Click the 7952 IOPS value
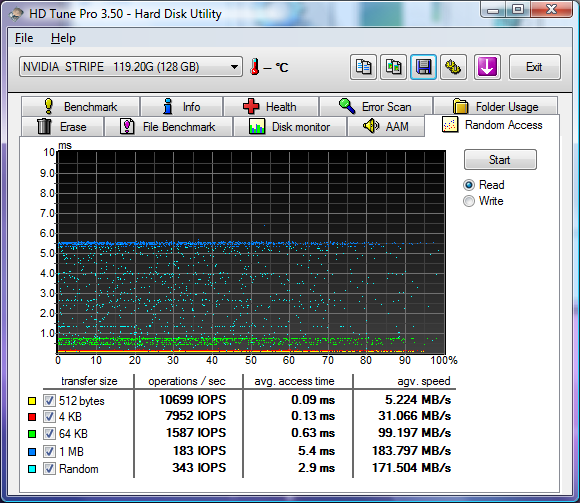The image size is (580, 503). 196,416
